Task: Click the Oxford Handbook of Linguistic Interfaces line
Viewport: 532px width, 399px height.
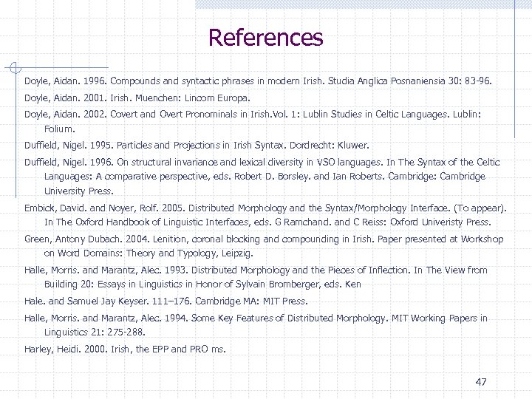Action: (267, 222)
